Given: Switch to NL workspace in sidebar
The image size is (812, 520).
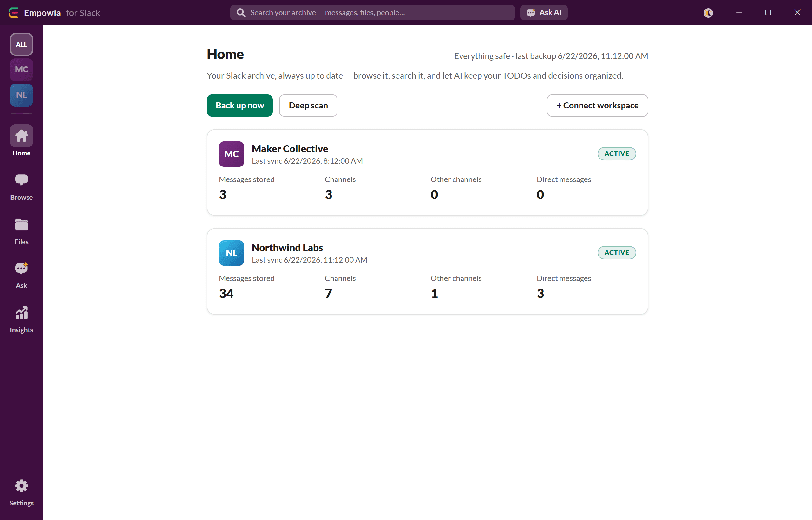Looking at the screenshot, I should [x=22, y=95].
